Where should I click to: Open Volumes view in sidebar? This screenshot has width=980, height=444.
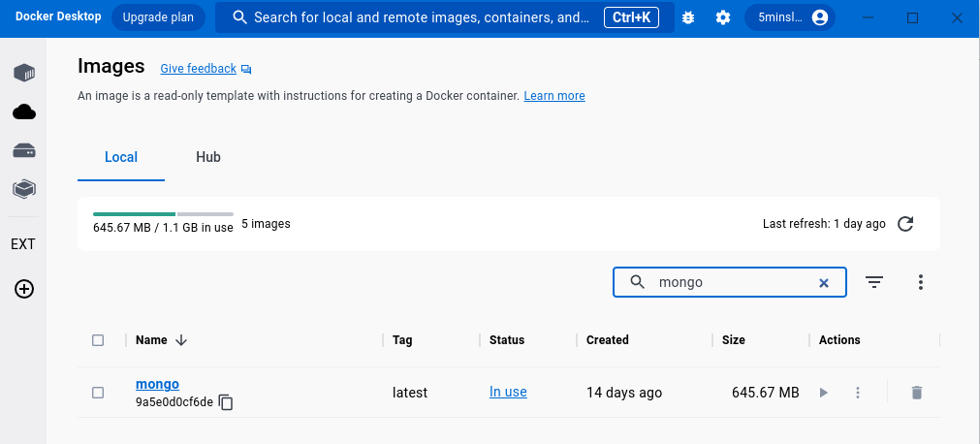click(x=24, y=151)
